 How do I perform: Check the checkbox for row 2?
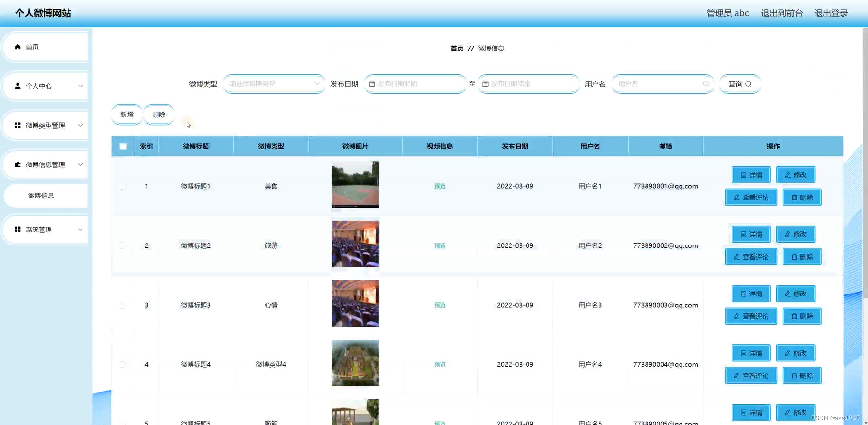tap(122, 245)
